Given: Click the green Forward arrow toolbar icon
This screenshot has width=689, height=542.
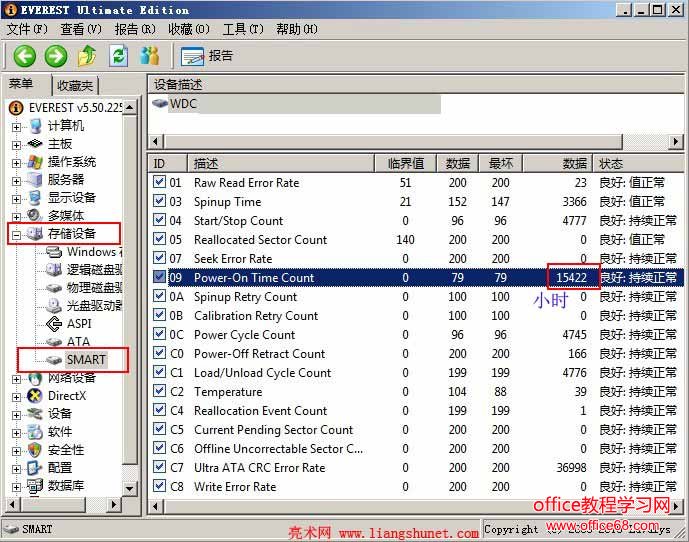Looking at the screenshot, I should (x=56, y=56).
